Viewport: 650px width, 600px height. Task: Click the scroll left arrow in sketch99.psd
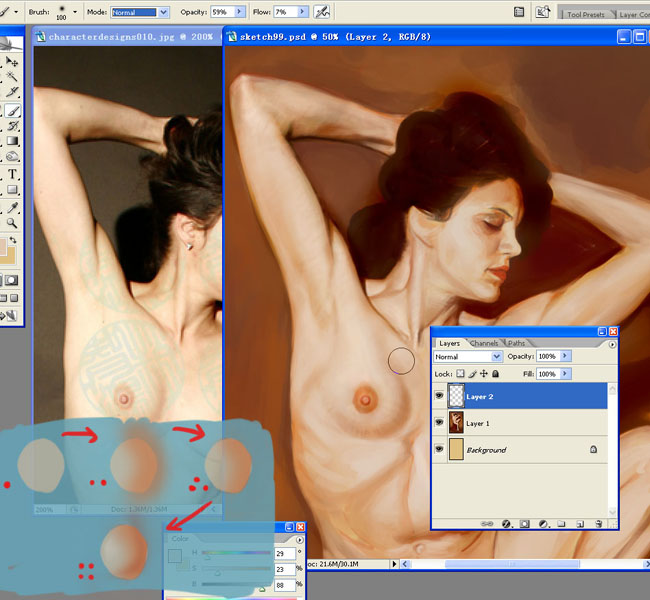click(406, 564)
